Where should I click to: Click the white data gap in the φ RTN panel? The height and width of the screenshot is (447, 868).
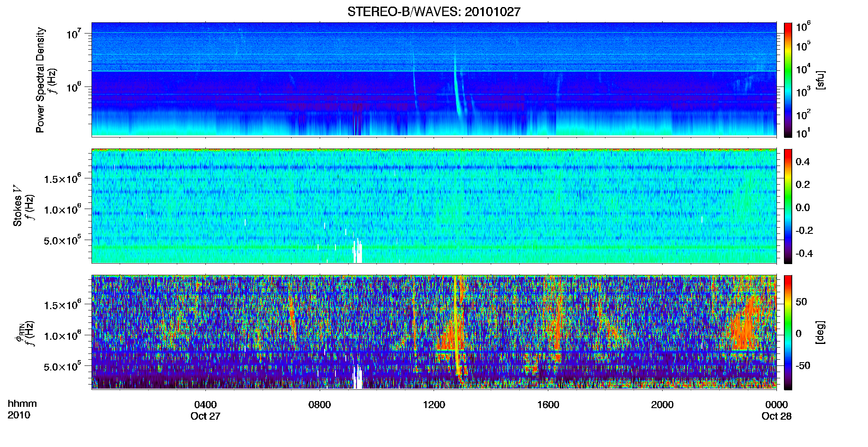pyautogui.click(x=358, y=377)
